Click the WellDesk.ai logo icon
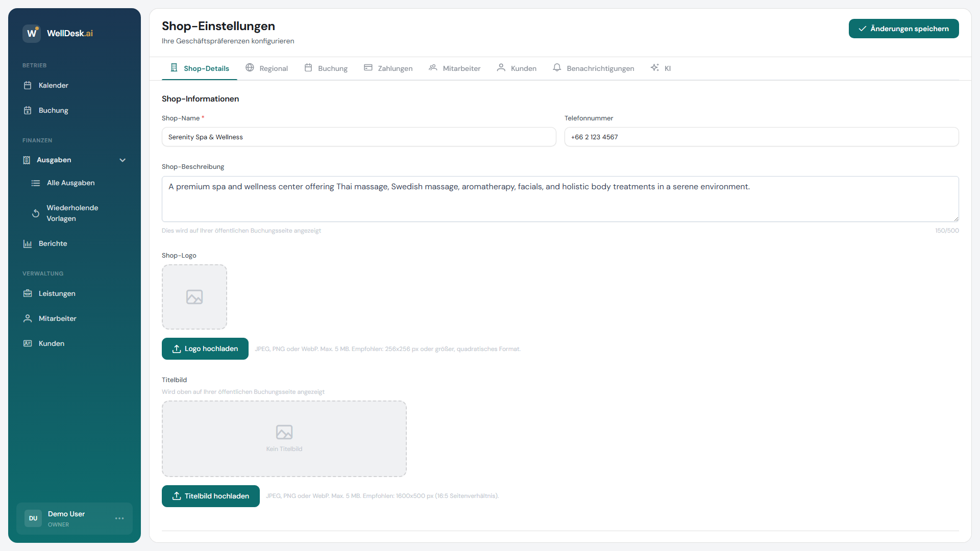The width and height of the screenshot is (980, 551). pos(32,33)
